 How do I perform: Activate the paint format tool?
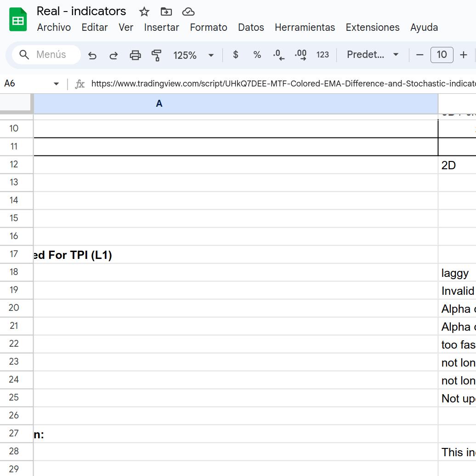click(x=156, y=55)
